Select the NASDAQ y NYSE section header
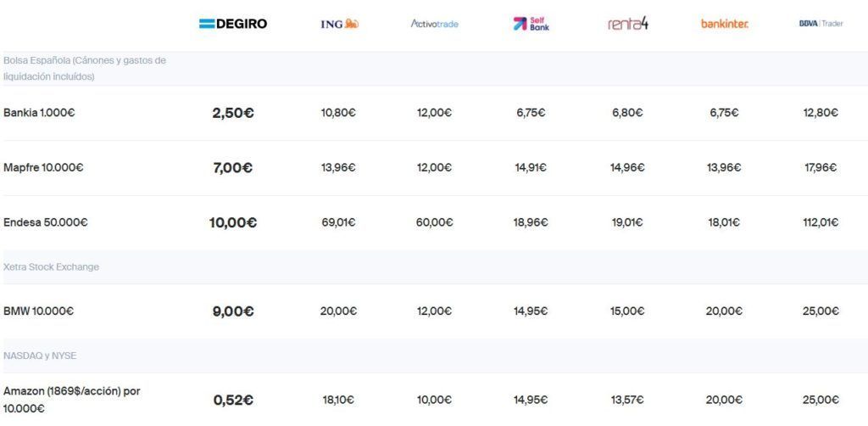This screenshot has width=868, height=426. pyautogui.click(x=40, y=356)
